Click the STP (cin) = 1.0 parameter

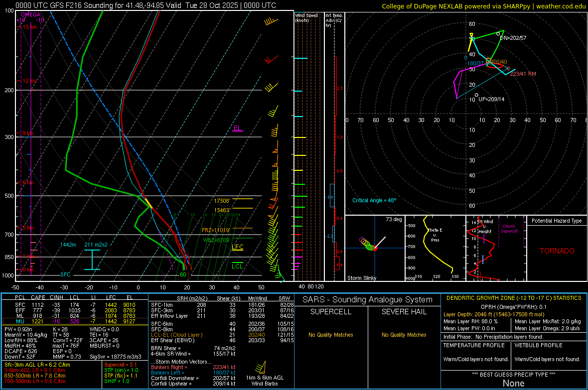(121, 370)
